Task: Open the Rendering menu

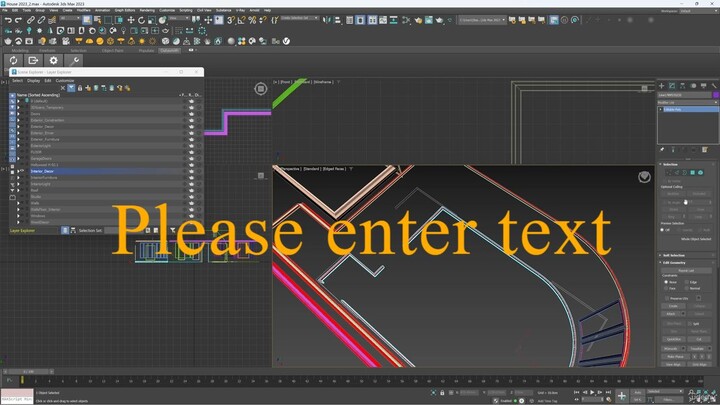Action: pyautogui.click(x=147, y=10)
